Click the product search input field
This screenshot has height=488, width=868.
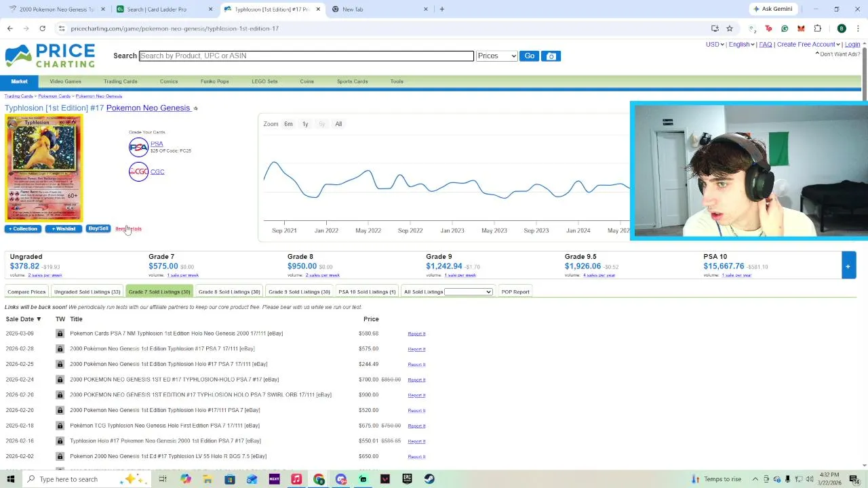point(306,56)
